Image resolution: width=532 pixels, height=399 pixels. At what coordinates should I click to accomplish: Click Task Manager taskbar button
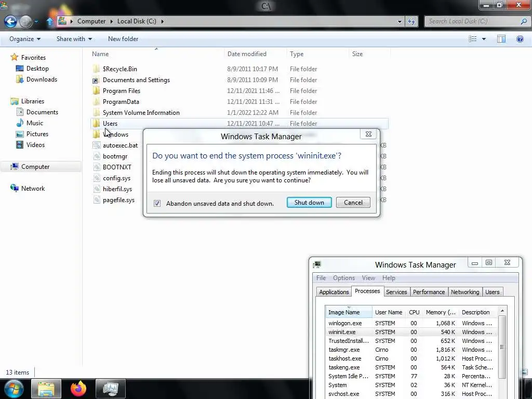(x=111, y=389)
